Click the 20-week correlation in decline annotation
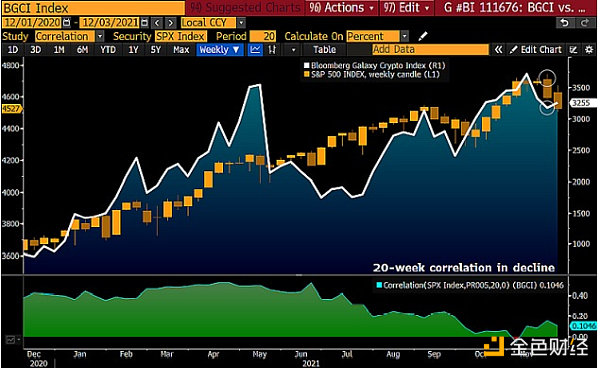Image resolution: width=600 pixels, height=368 pixels. point(464,267)
